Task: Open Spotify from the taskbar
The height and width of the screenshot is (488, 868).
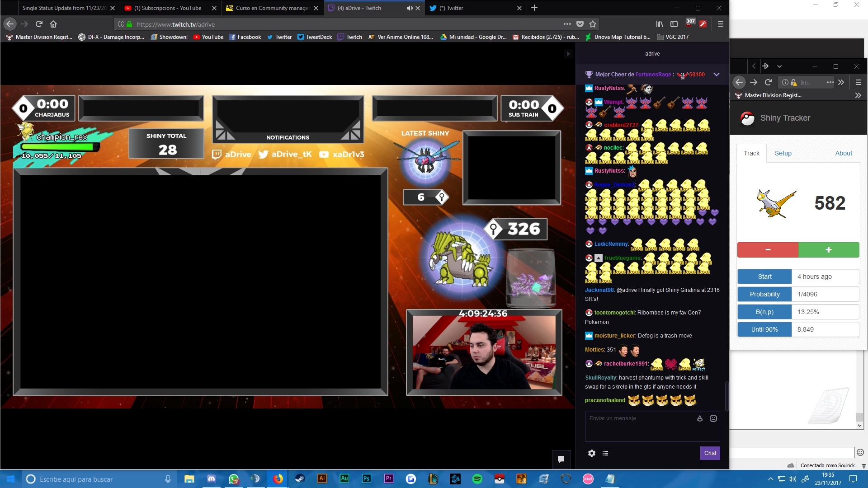Action: click(x=477, y=479)
